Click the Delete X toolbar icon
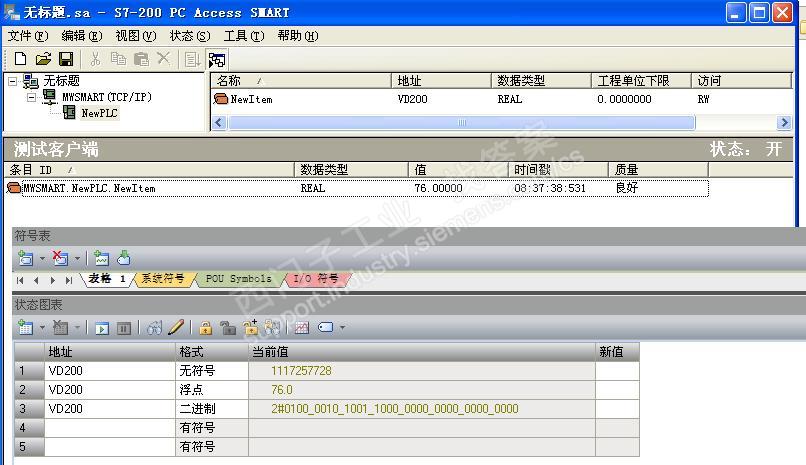806x465 pixels. [163, 58]
